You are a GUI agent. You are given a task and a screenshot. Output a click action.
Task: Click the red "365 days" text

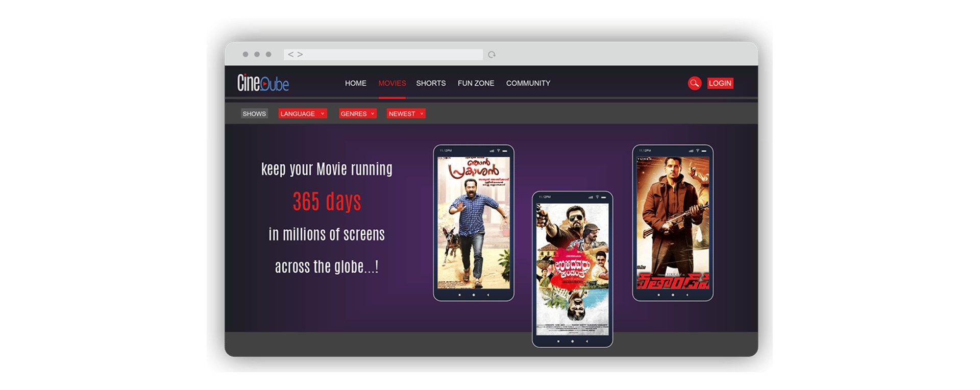[327, 202]
